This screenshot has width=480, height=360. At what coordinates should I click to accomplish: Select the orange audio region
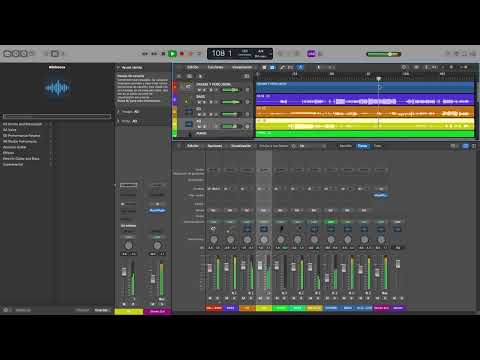click(x=365, y=112)
